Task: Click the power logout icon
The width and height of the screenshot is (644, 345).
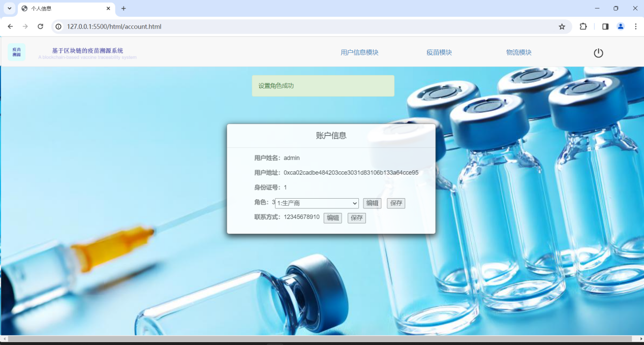Action: click(x=598, y=53)
